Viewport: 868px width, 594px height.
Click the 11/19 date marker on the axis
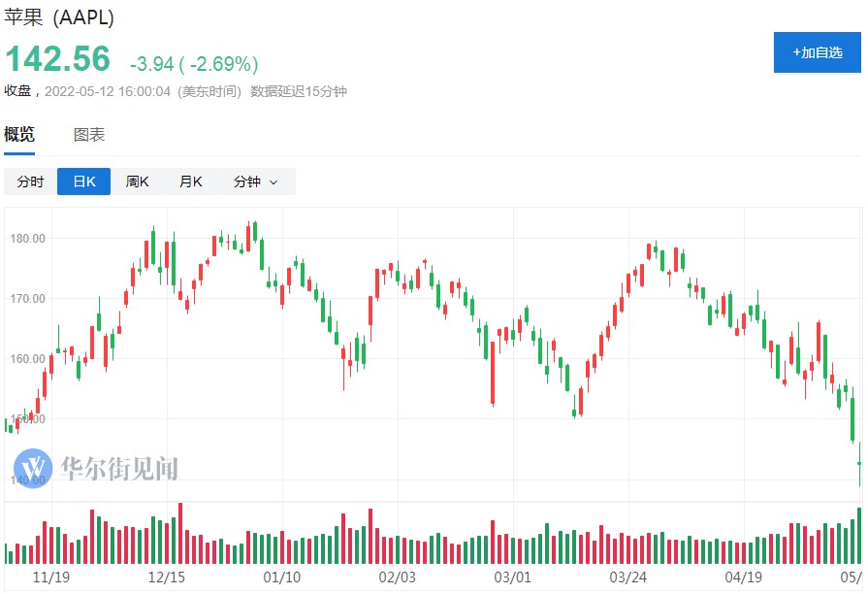tap(51, 577)
